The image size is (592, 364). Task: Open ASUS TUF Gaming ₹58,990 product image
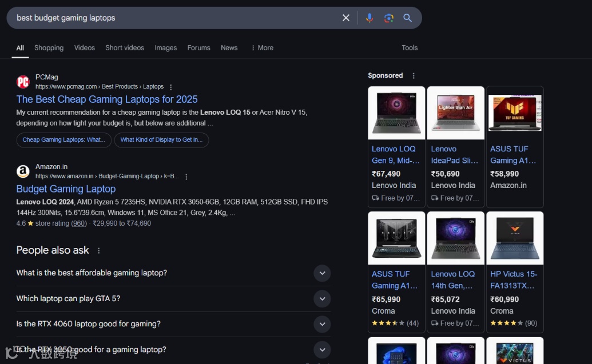point(515,113)
